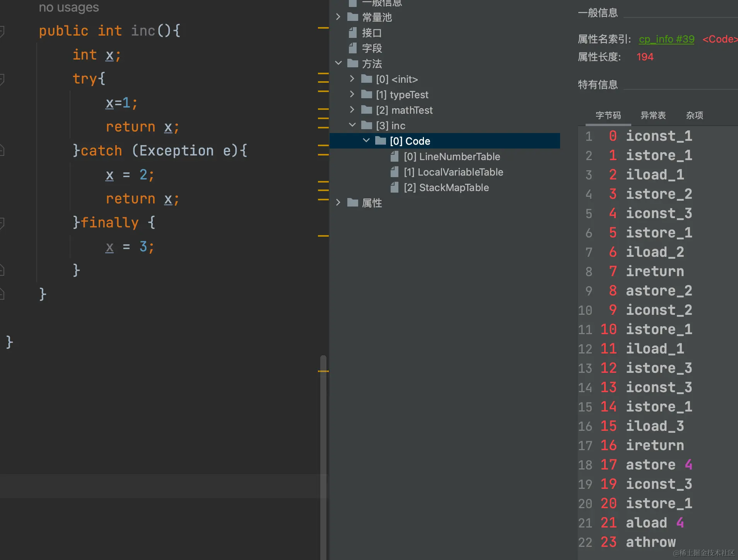
Task: Click the 方法 folder icon
Action: point(353,63)
